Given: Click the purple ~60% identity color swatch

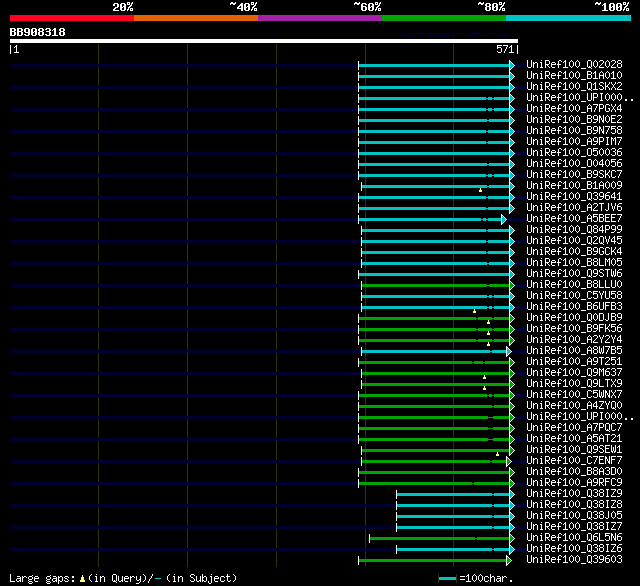Looking at the screenshot, I should [320, 18].
